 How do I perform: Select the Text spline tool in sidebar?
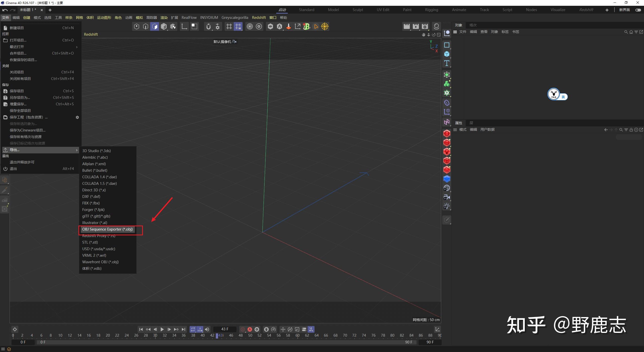pyautogui.click(x=447, y=63)
